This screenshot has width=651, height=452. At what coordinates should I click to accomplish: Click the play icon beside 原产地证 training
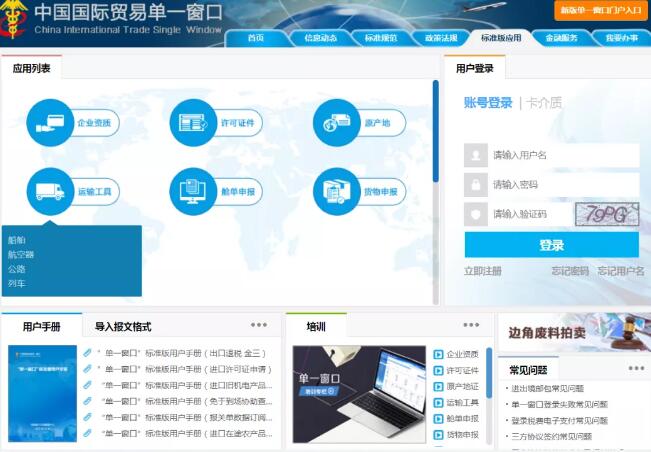[438, 387]
